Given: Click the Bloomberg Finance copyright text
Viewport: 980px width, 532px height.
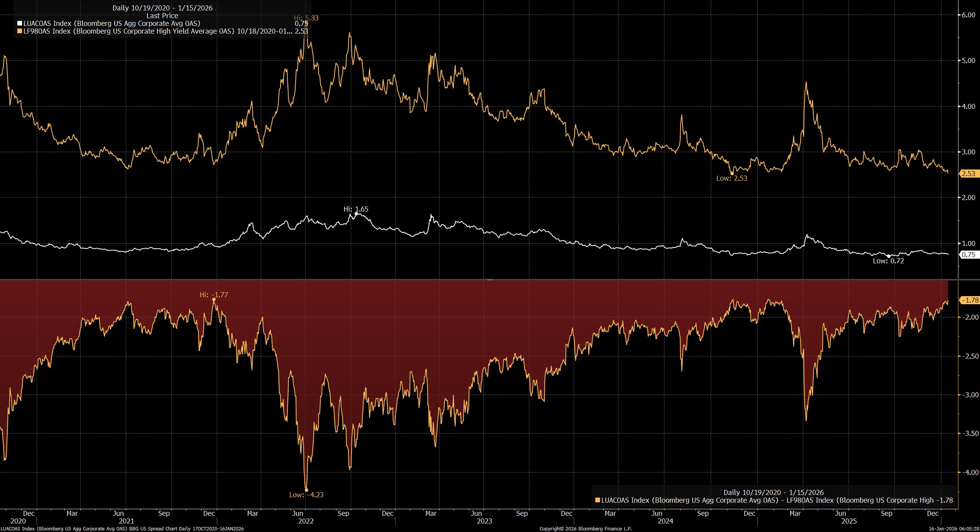Looking at the screenshot, I should 585,529.
